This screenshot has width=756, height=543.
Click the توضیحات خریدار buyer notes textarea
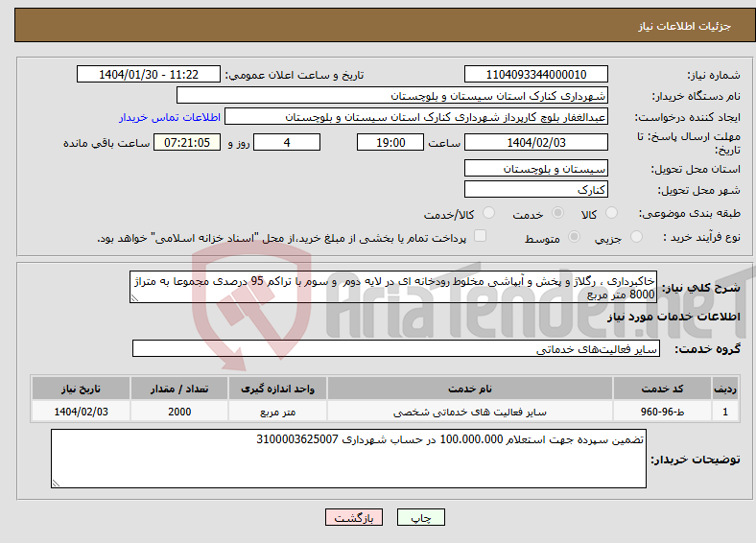(348, 459)
